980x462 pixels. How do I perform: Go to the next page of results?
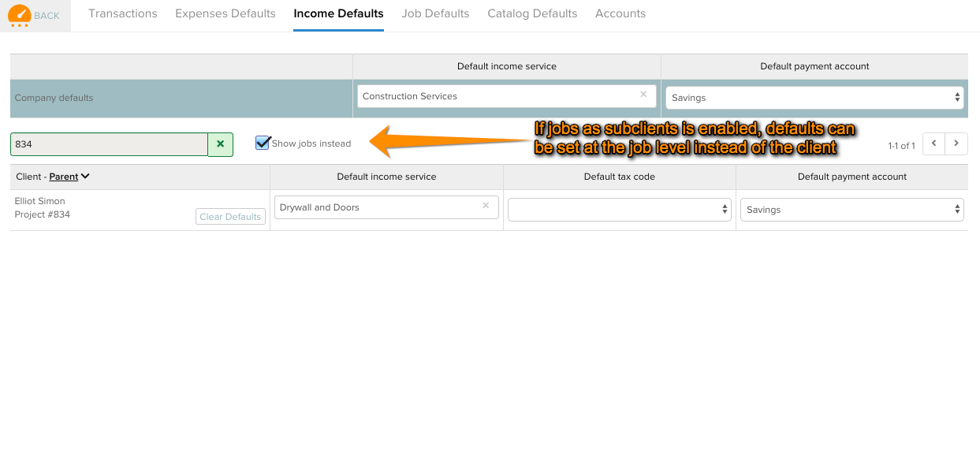956,143
